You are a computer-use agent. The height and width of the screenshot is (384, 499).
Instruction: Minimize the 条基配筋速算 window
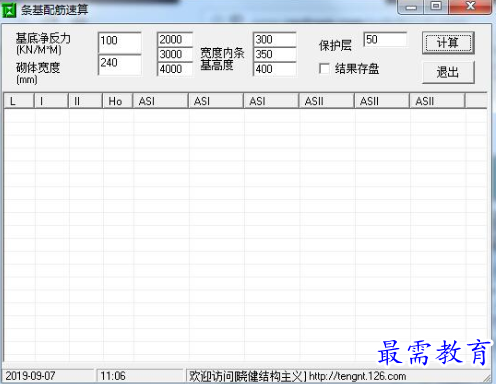[411, 7]
